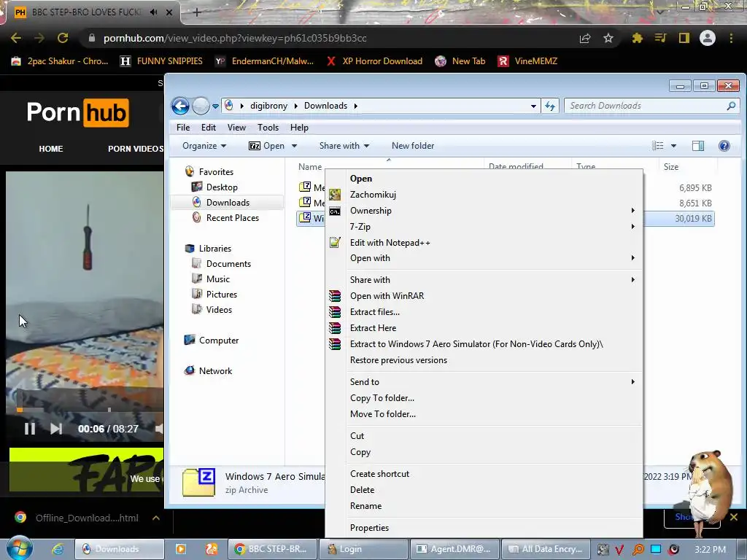
Task: Choose Properties in the context menu
Action: [x=485, y=528]
